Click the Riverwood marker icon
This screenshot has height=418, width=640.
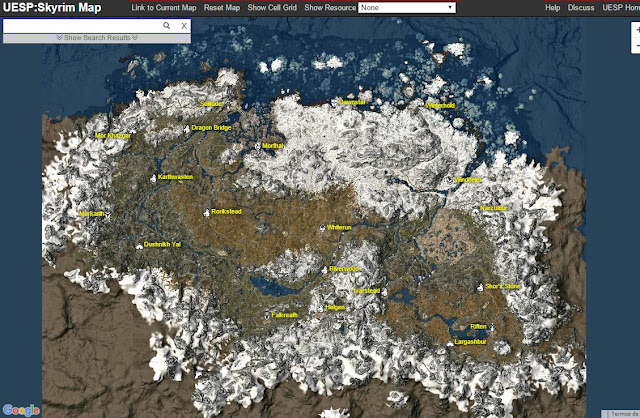(324, 270)
